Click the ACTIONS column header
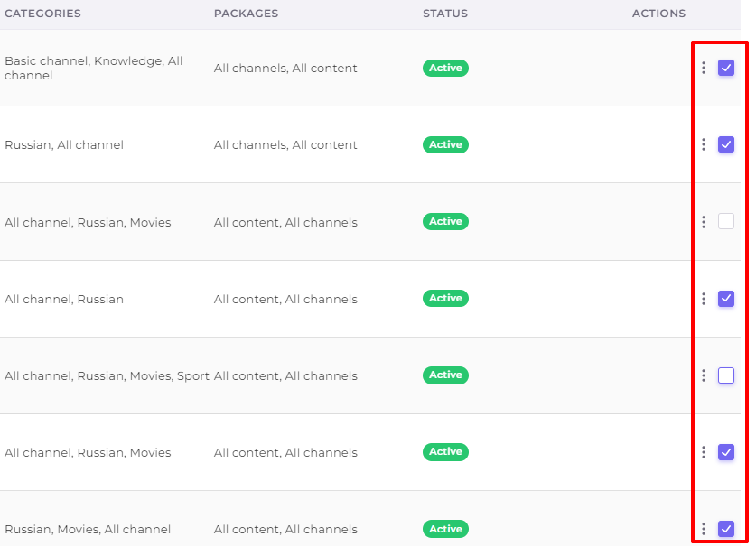 coord(658,14)
